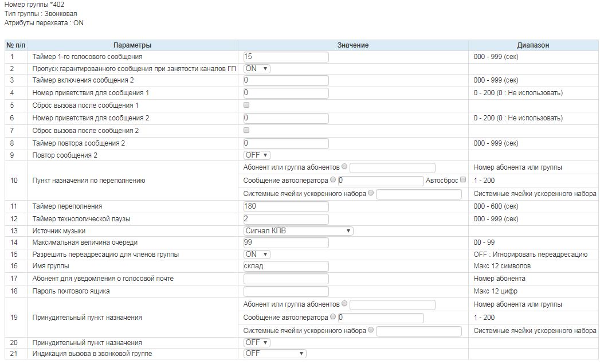Click the Максимальная величина очереди field
The height and width of the screenshot is (364, 600).
click(x=286, y=242)
